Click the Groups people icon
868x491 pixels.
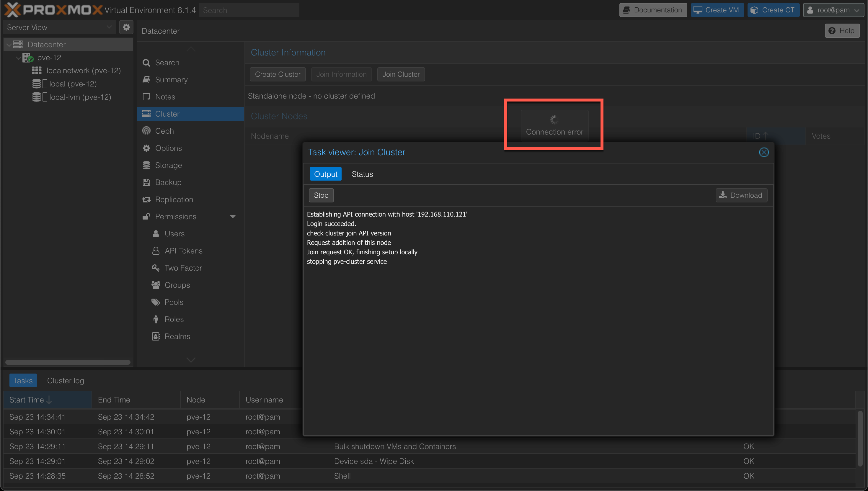(x=156, y=285)
